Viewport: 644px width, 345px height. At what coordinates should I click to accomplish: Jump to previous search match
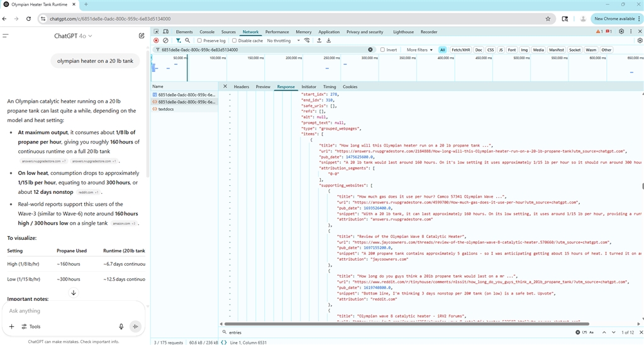click(x=604, y=332)
